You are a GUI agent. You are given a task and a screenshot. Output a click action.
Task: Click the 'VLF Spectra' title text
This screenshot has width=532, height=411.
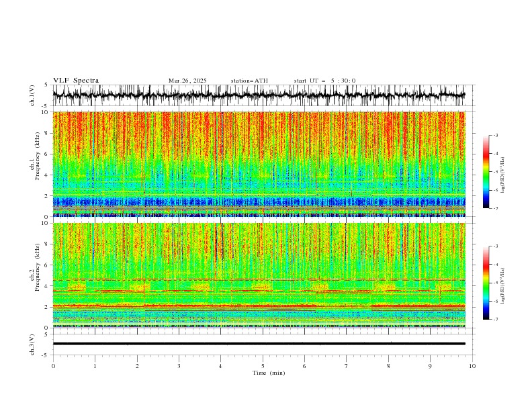coord(76,81)
